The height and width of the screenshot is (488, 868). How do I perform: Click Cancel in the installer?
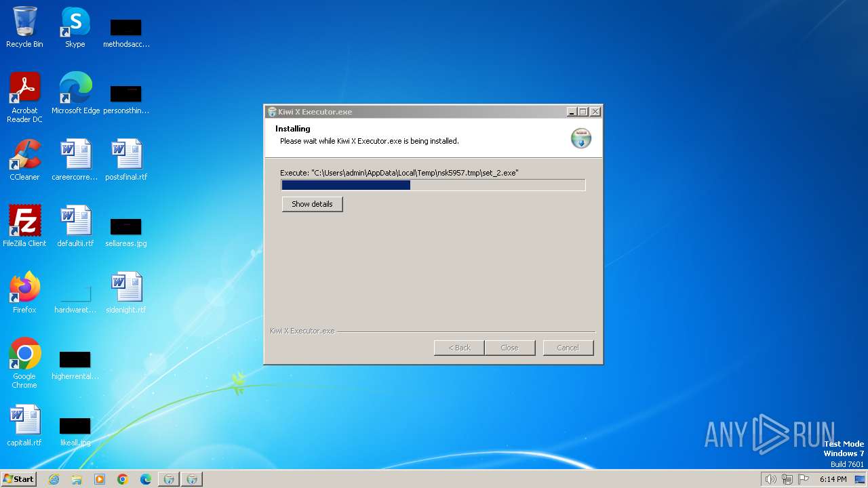568,348
